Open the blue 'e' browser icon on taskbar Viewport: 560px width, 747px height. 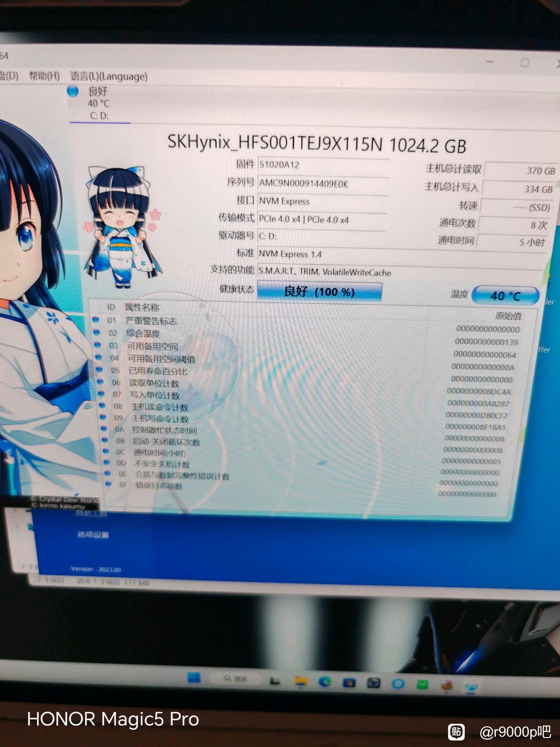[x=398, y=684]
